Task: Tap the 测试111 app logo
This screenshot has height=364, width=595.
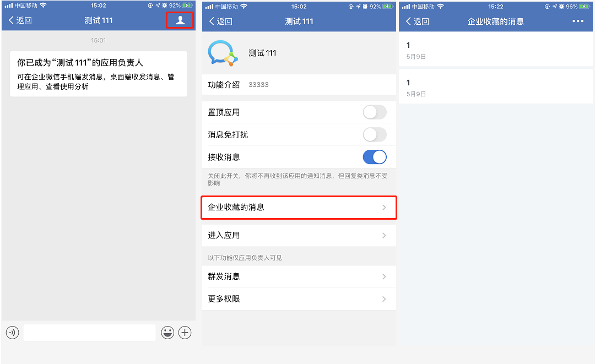Action: [223, 53]
